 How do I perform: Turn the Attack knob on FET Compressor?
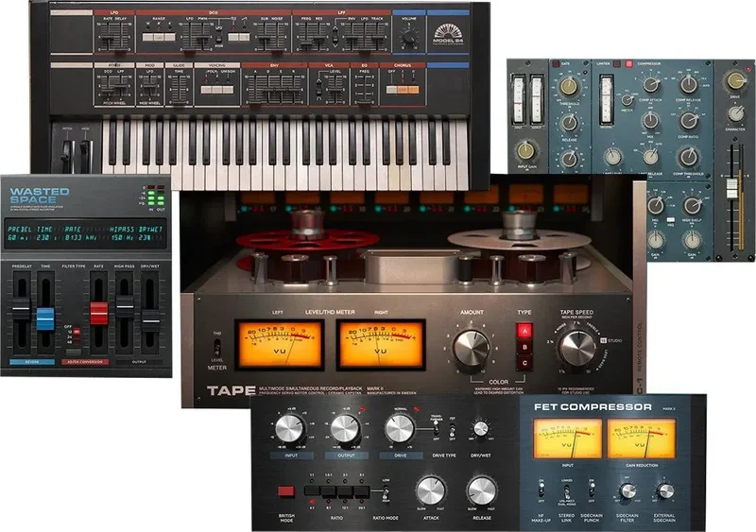point(431,491)
